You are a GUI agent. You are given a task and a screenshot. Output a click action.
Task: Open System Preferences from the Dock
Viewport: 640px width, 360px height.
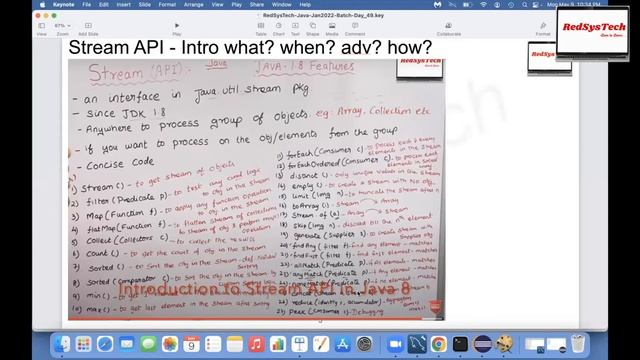click(364, 344)
